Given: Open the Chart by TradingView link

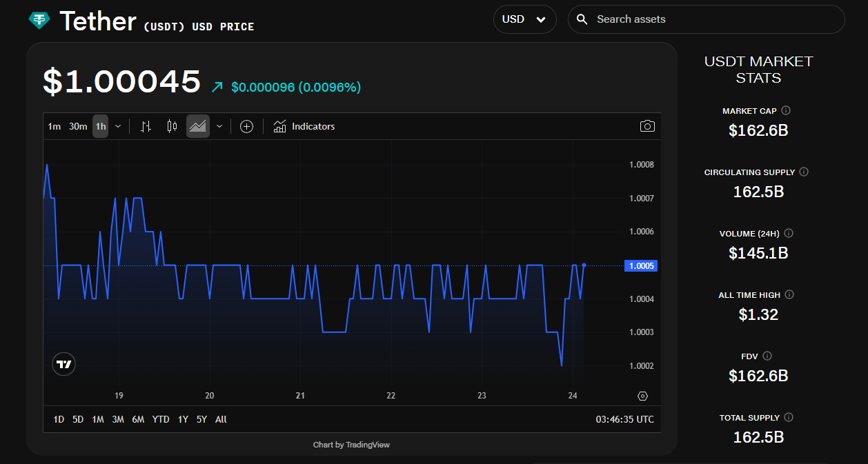Looking at the screenshot, I should [x=351, y=445].
